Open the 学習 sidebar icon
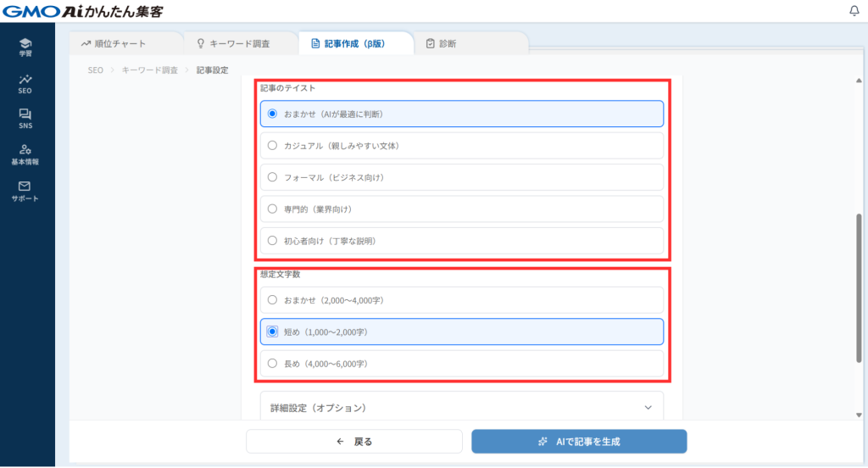 pyautogui.click(x=26, y=47)
